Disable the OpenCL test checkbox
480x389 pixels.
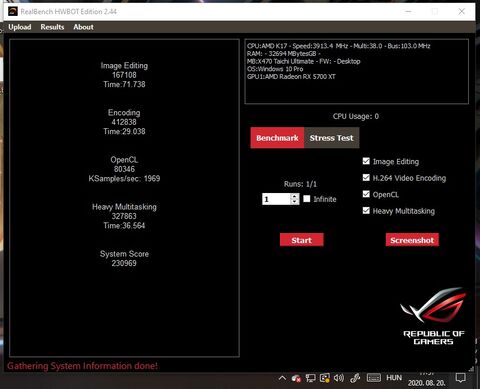coord(366,194)
